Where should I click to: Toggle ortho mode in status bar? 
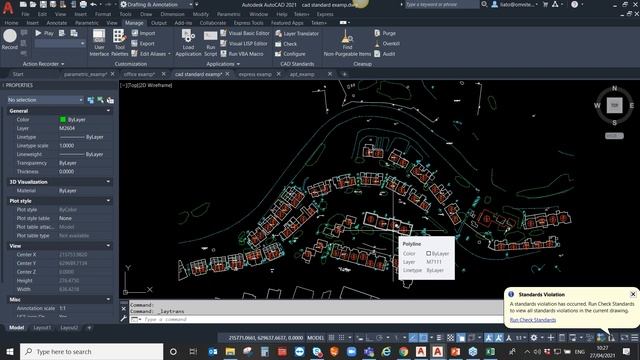(x=369, y=338)
